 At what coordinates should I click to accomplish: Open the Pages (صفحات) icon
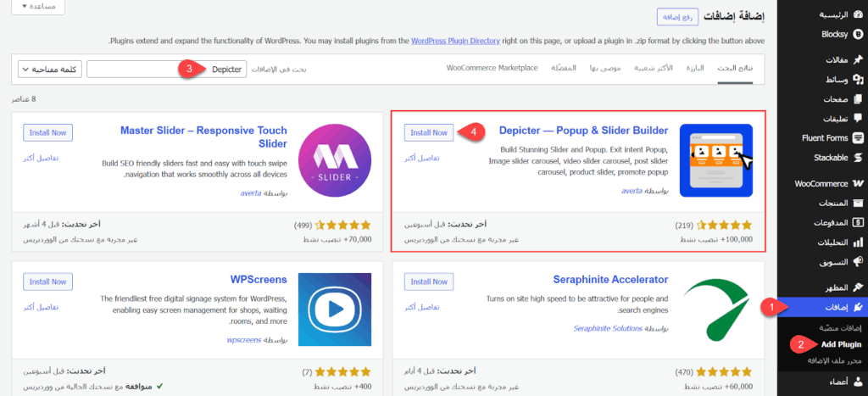click(858, 99)
